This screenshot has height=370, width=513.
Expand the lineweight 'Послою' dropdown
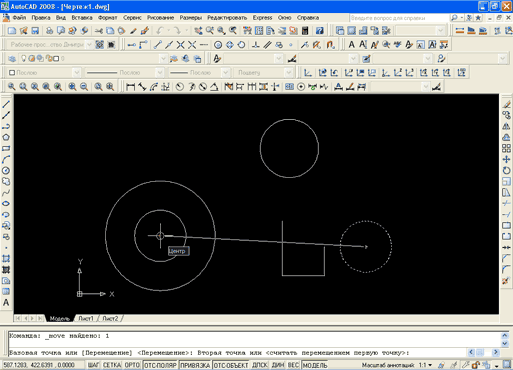pos(226,72)
